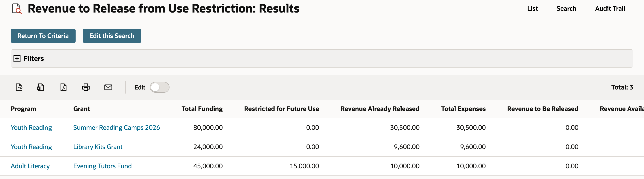Image resolution: width=644 pixels, height=179 pixels.
Task: Export results as CSV file
Action: coord(19,87)
